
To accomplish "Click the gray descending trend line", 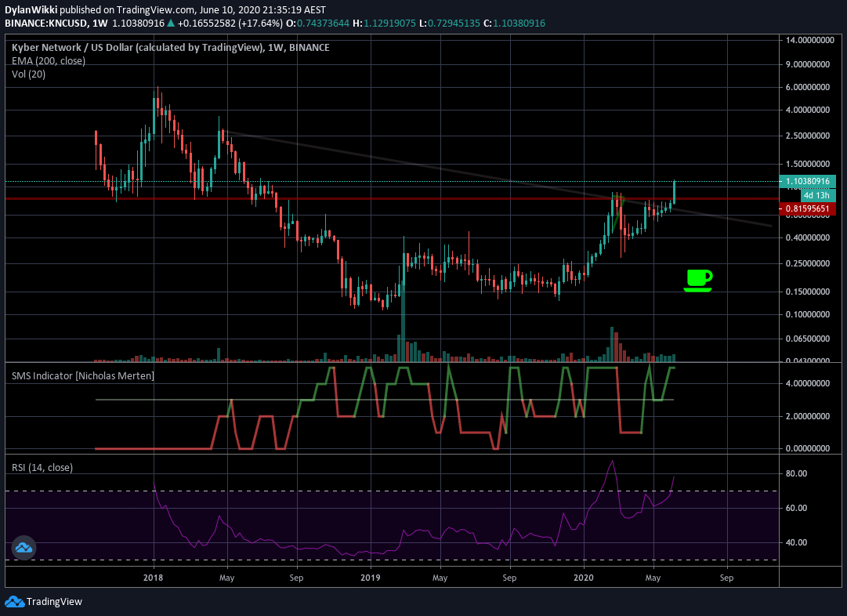I will (497, 179).
